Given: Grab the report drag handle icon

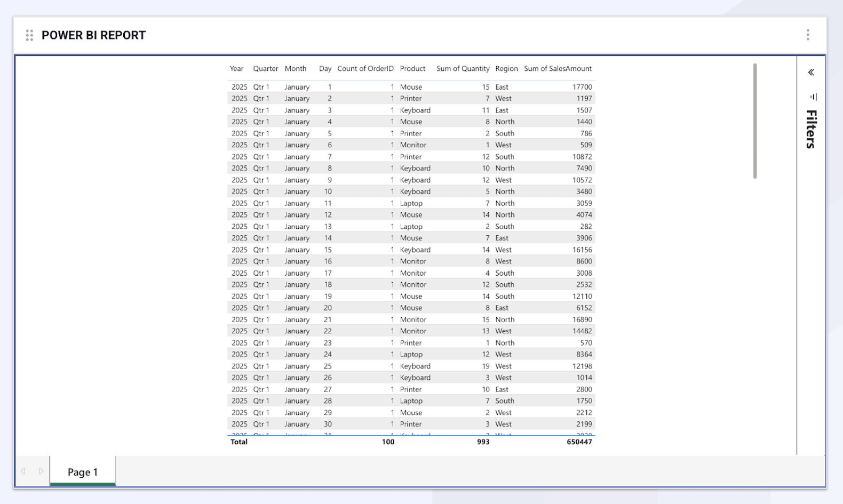Looking at the screenshot, I should [29, 35].
